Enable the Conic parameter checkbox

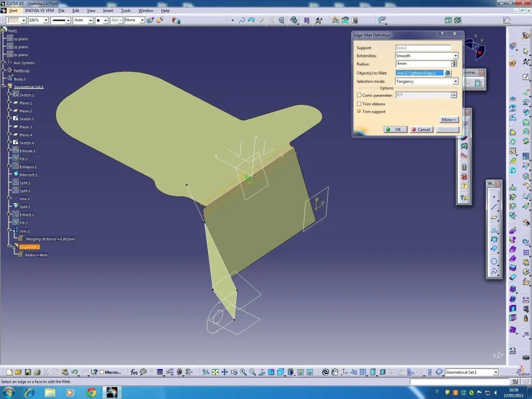(359, 95)
